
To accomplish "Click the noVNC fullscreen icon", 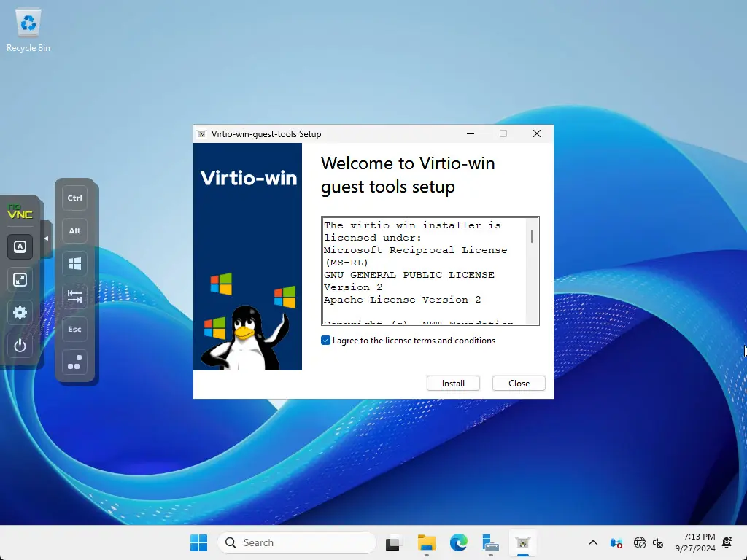I will pyautogui.click(x=20, y=279).
